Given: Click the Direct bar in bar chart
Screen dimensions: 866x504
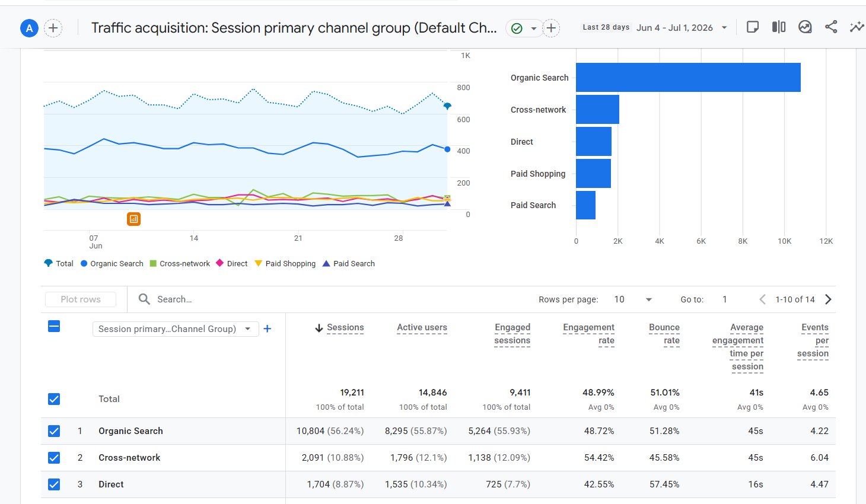Looking at the screenshot, I should tap(594, 142).
